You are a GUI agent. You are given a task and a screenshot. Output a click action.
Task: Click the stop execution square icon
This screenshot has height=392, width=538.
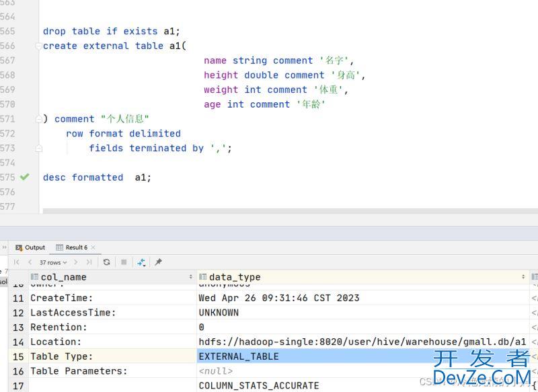(x=124, y=262)
